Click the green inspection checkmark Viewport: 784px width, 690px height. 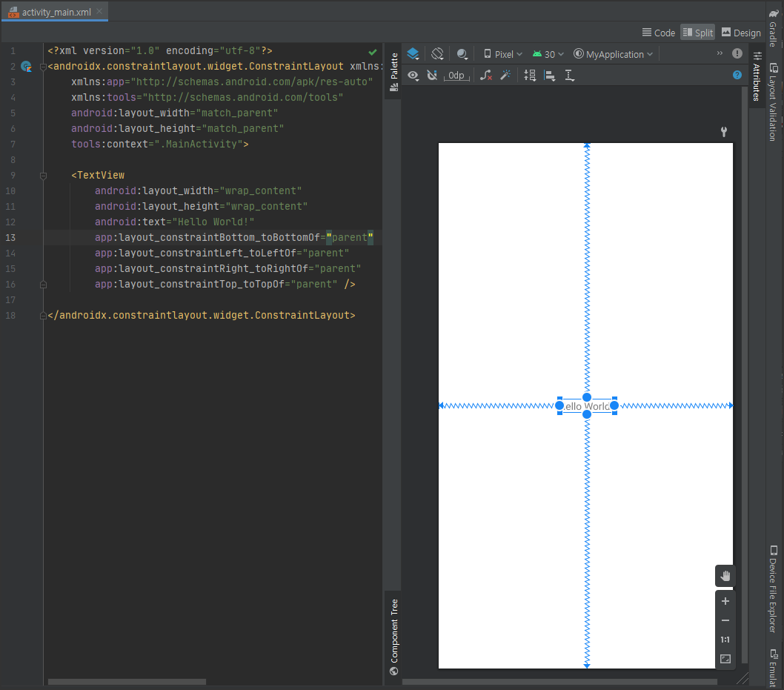click(373, 51)
